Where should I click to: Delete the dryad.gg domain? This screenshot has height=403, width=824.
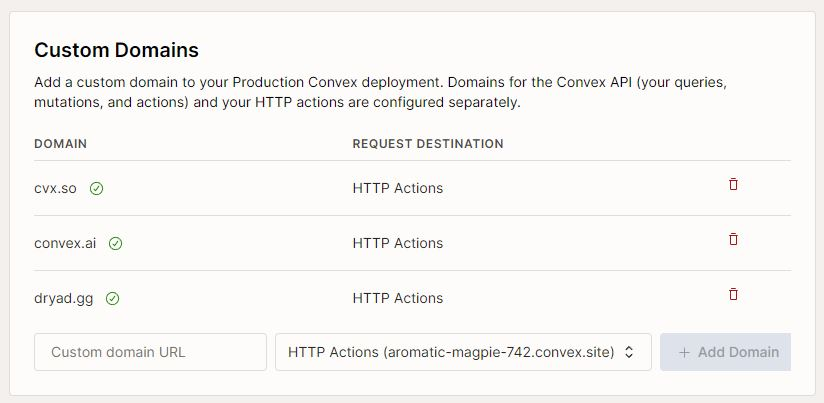[733, 295]
